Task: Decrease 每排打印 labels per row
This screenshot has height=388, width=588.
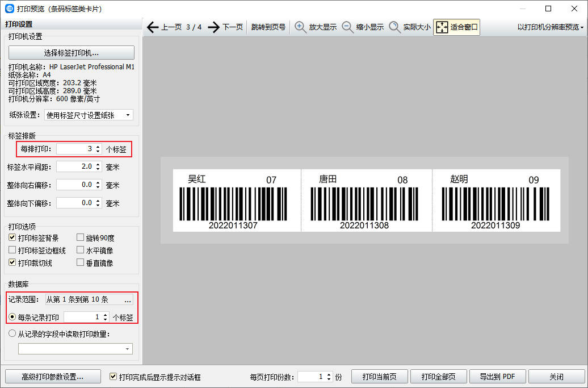Action: 98,151
